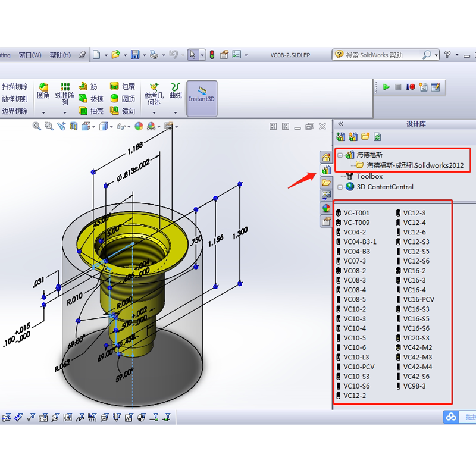Click the 扫描切除 swept cut command
This screenshot has height=476, width=476.
click(x=14, y=87)
